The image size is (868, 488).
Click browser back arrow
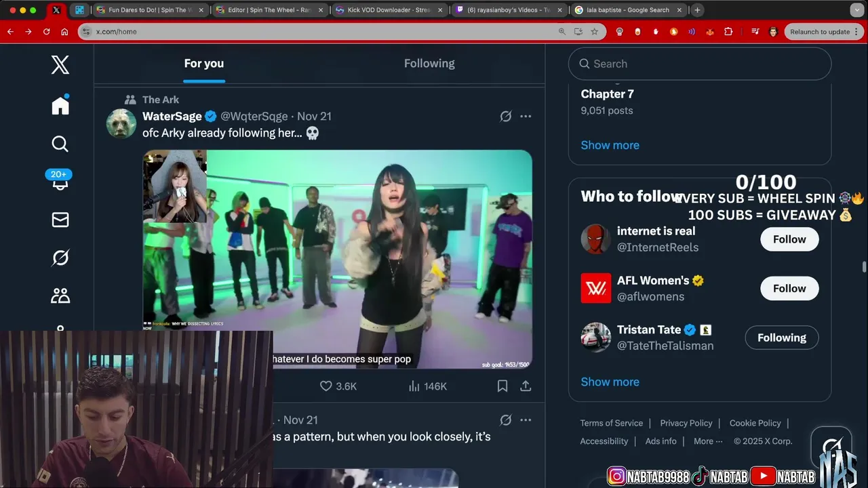pos(10,32)
